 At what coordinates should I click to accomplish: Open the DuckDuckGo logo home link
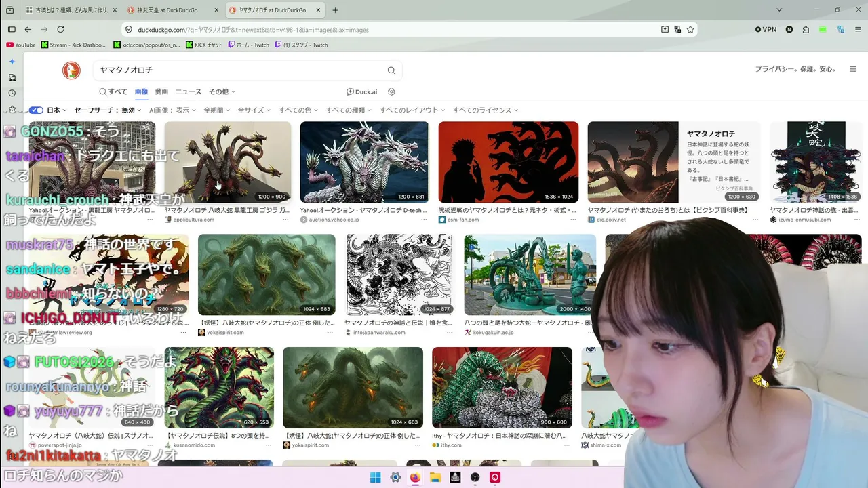coord(71,70)
